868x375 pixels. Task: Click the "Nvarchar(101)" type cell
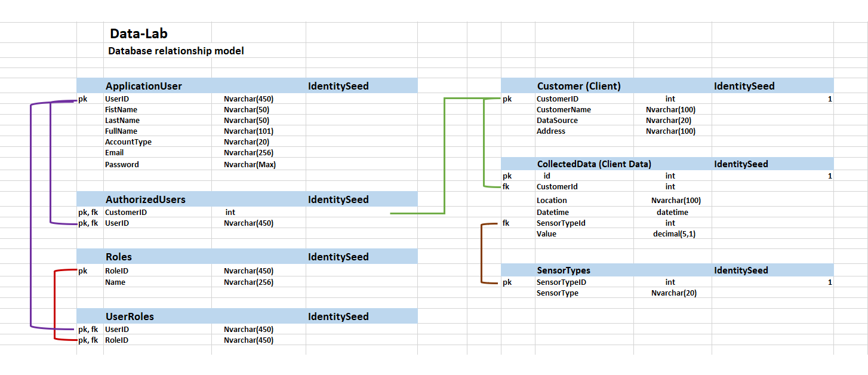point(249,131)
